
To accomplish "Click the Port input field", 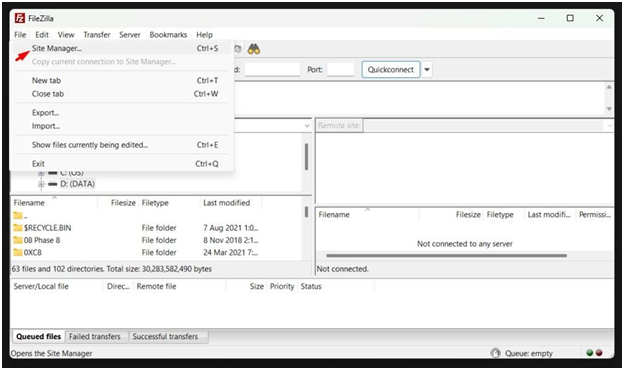I will (340, 70).
